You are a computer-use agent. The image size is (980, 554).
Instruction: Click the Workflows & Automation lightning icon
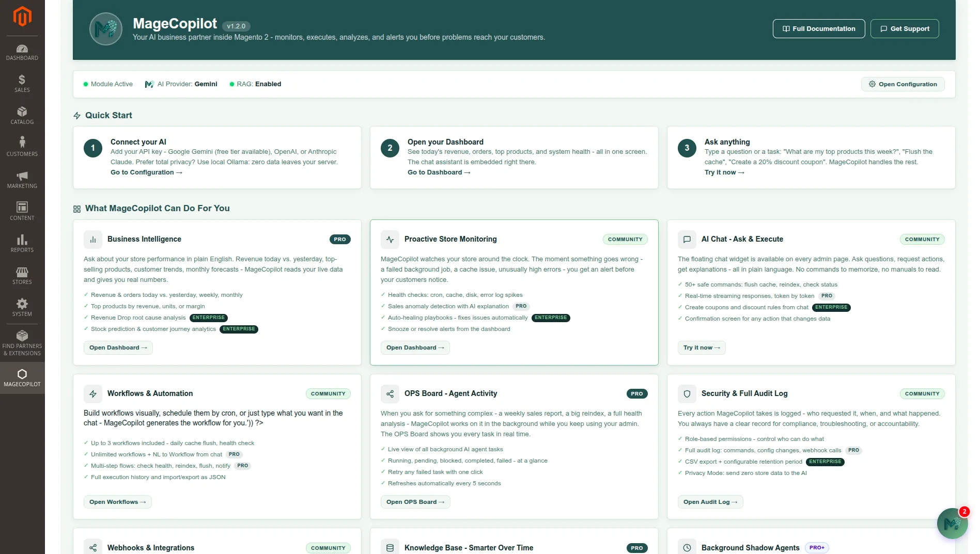(93, 394)
